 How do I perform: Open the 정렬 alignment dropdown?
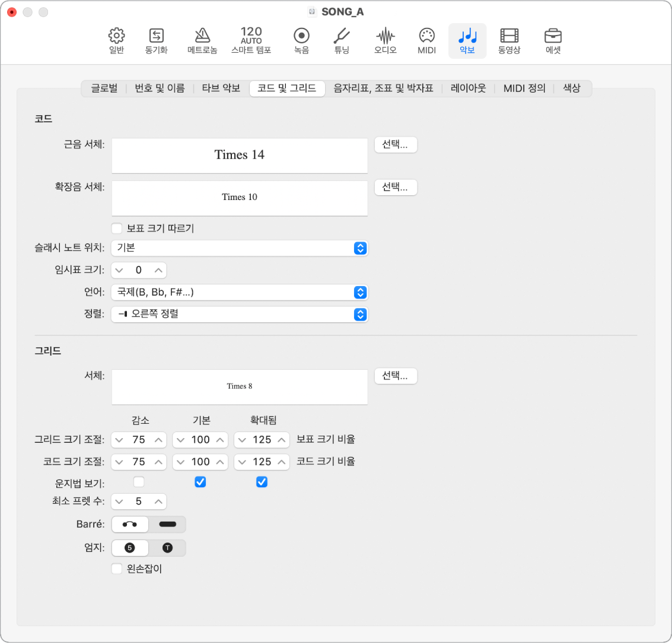click(240, 315)
